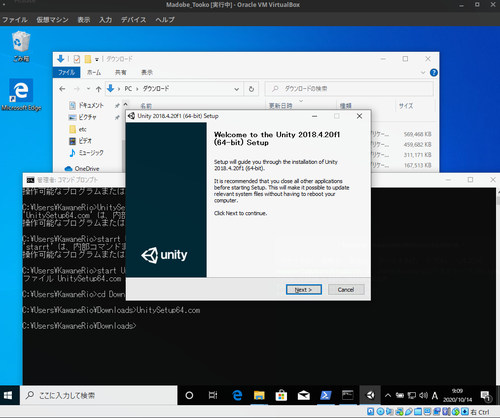
Task: Open Task View on taskbar
Action: (x=213, y=395)
